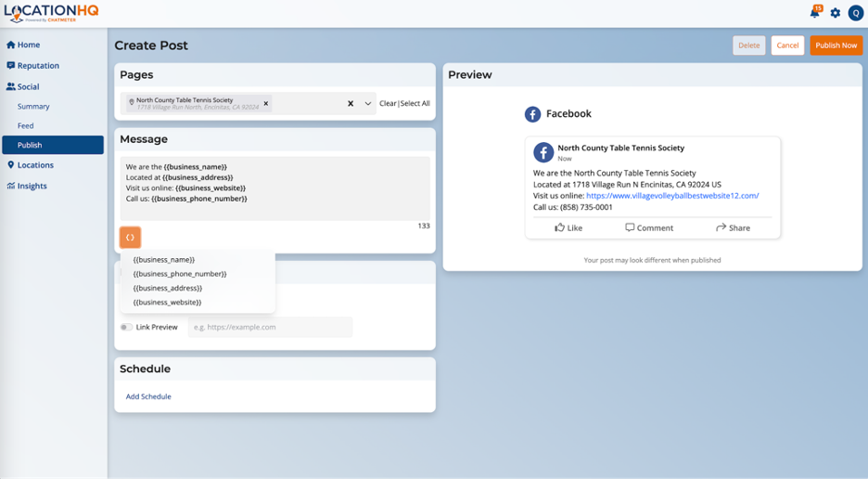Screen dimensions: 868x479
Task: Go to Insights in the sidebar
Action: pyautogui.click(x=32, y=186)
